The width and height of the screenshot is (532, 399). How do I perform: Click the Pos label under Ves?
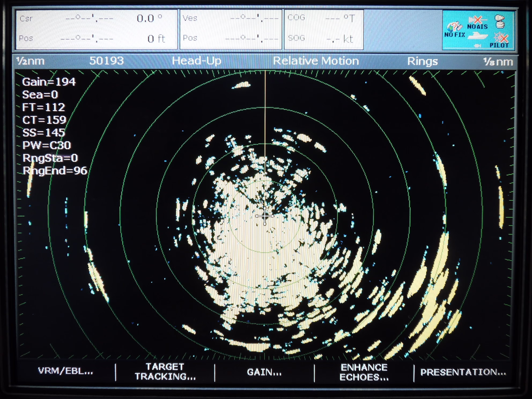tap(190, 38)
